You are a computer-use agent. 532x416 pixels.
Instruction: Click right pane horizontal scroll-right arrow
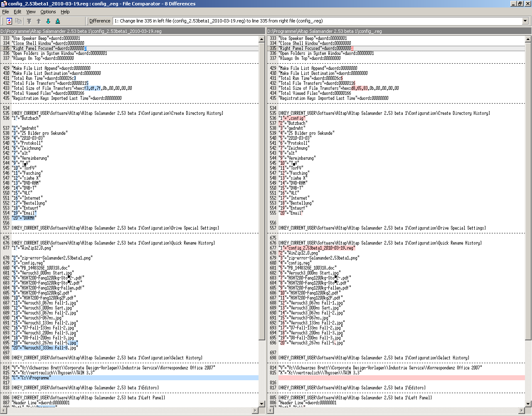(522, 411)
